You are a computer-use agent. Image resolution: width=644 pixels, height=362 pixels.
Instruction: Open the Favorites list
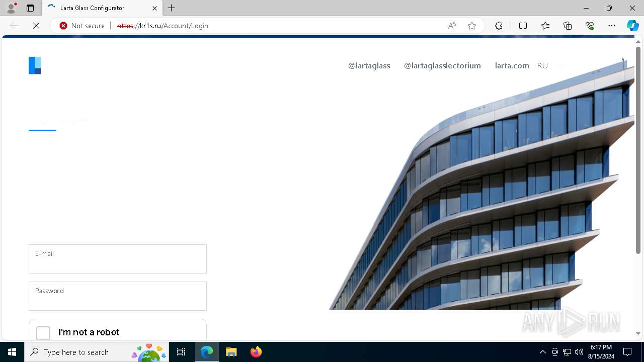pyautogui.click(x=545, y=26)
